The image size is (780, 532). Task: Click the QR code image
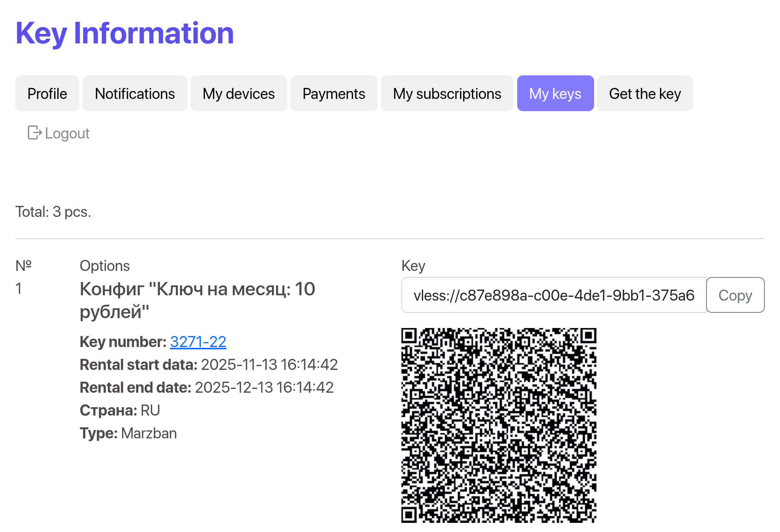click(x=499, y=425)
